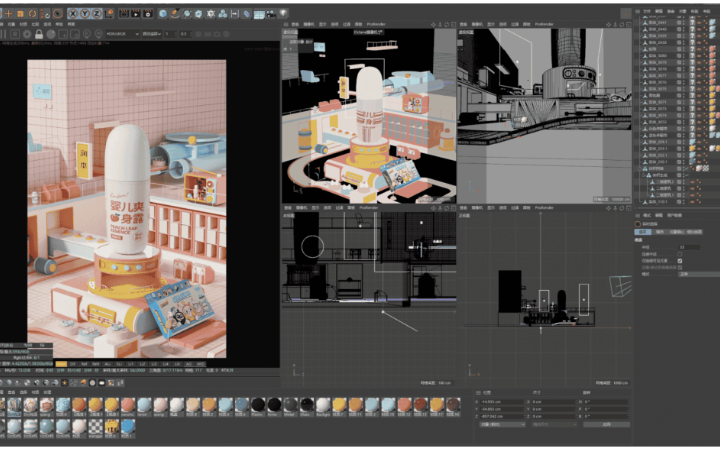Click the apply button in coordinates panel
Image resolution: width=720 pixels, height=450 pixels.
coord(607,424)
